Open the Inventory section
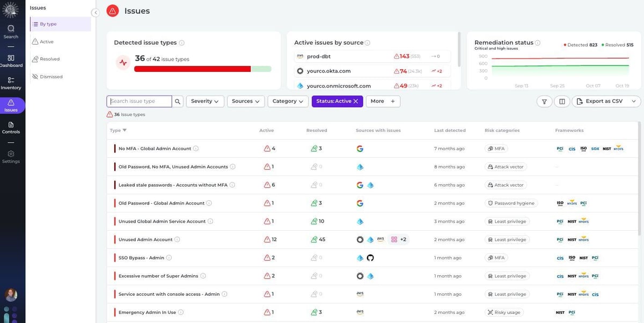 pos(11,83)
